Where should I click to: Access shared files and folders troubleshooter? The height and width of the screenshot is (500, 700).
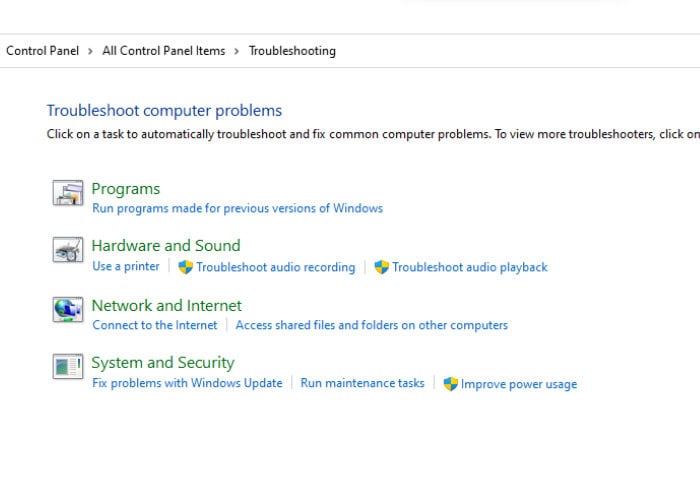click(372, 325)
